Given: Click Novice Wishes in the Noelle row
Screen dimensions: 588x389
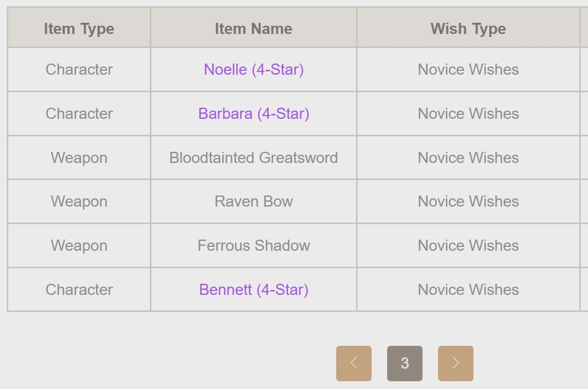Looking at the screenshot, I should click(467, 69).
